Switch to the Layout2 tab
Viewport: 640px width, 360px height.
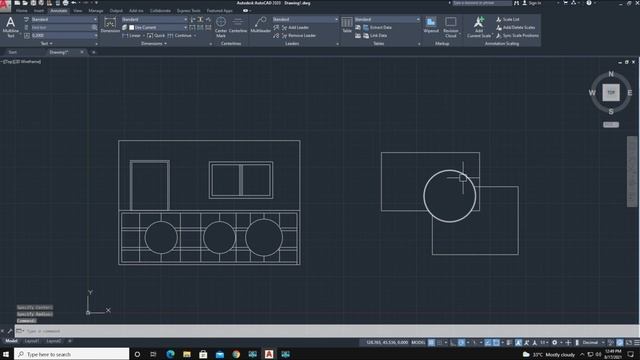(x=53, y=341)
